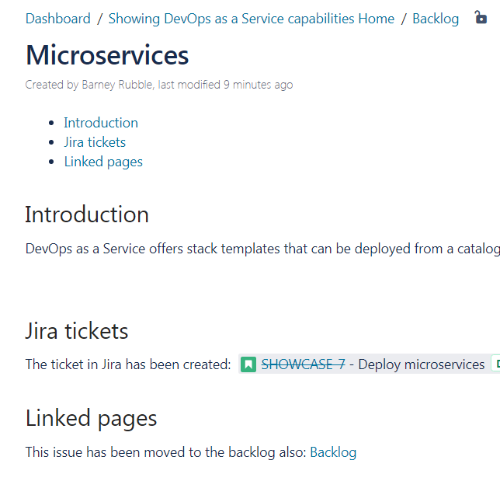Click the partially visible green status lozenge
Screen dimensions: 500x502
496,364
